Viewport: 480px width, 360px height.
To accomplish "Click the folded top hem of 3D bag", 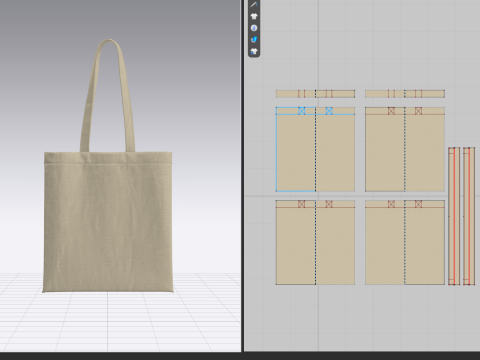I will point(108,158).
